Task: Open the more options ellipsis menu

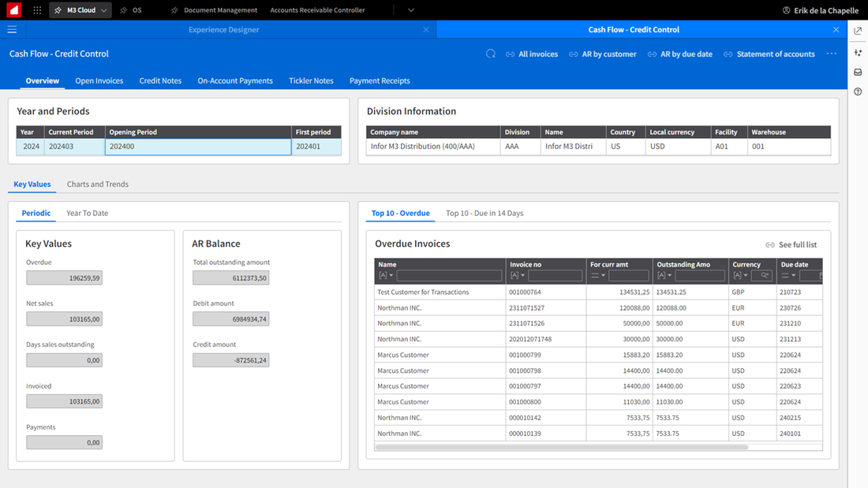Action: tap(832, 54)
